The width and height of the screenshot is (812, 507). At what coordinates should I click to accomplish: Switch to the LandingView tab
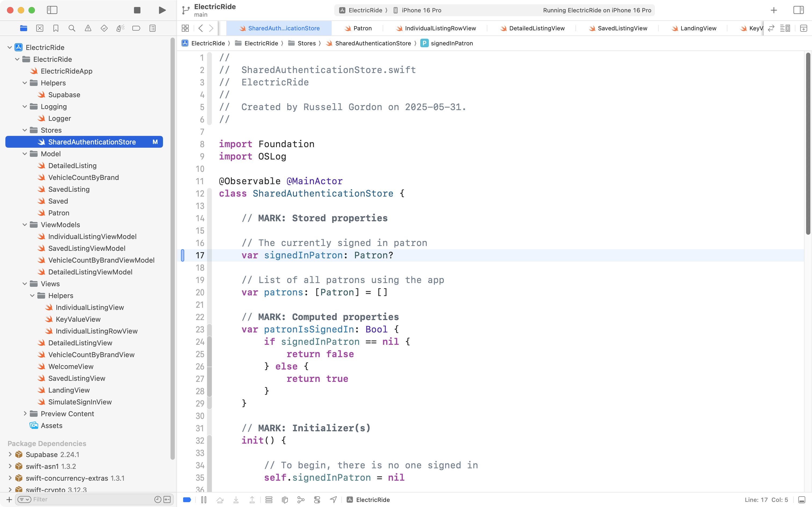[x=698, y=28]
